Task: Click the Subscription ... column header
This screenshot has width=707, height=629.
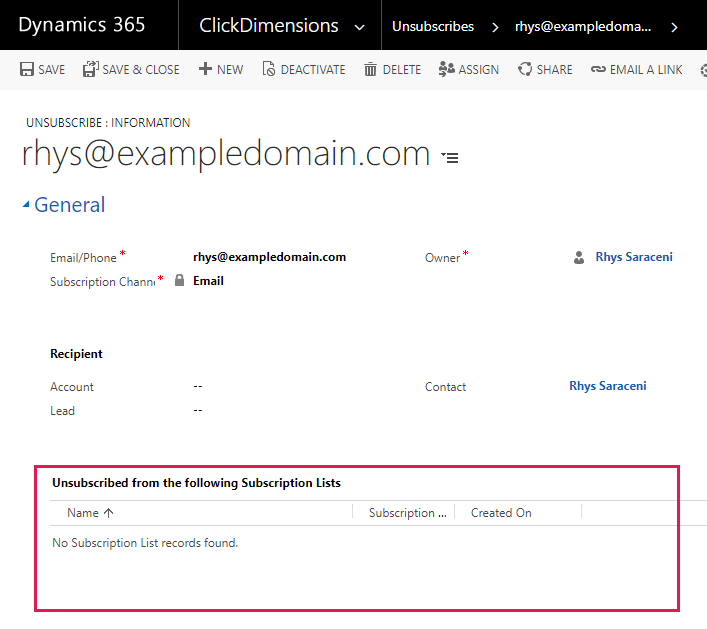Action: pos(408,513)
